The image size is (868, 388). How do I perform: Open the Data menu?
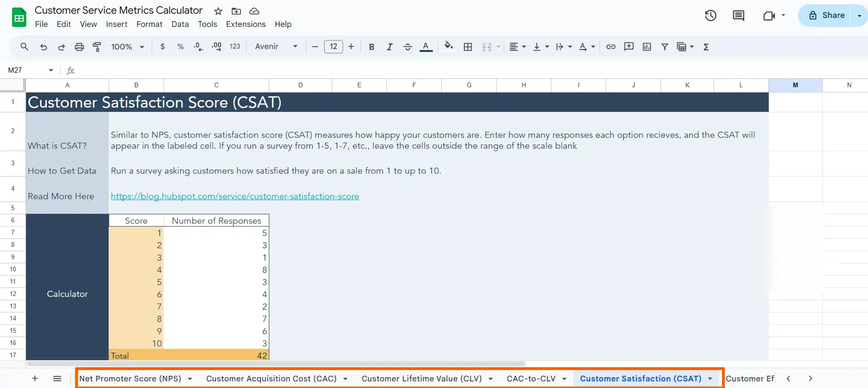(180, 24)
